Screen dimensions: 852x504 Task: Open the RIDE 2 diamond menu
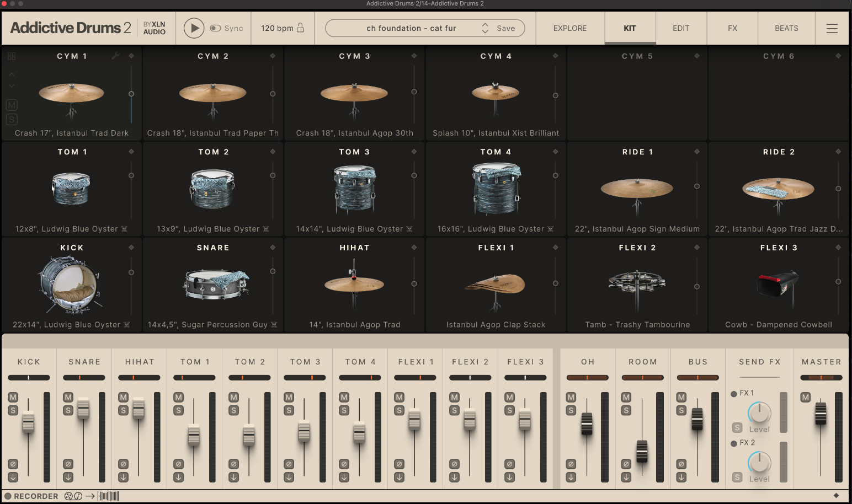coord(838,152)
